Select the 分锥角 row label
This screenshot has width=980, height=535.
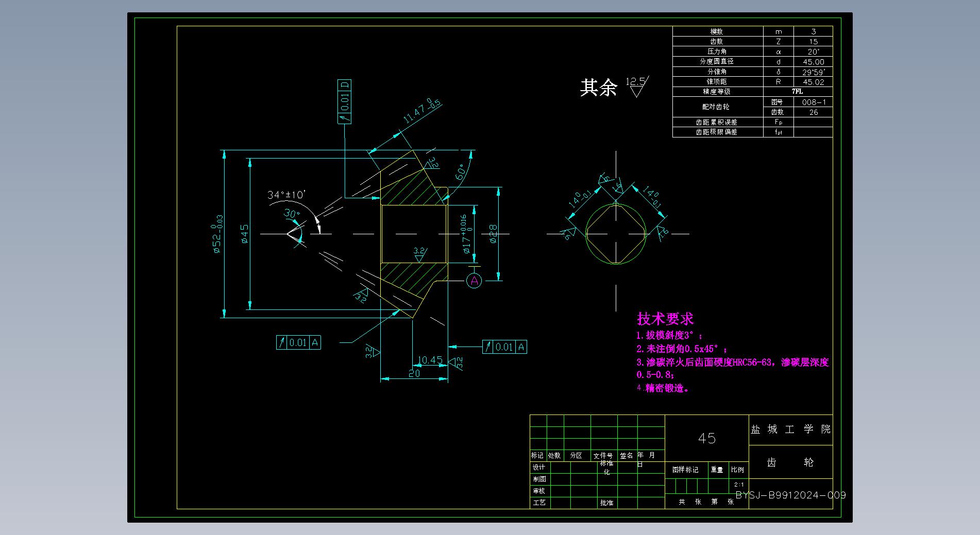717,71
